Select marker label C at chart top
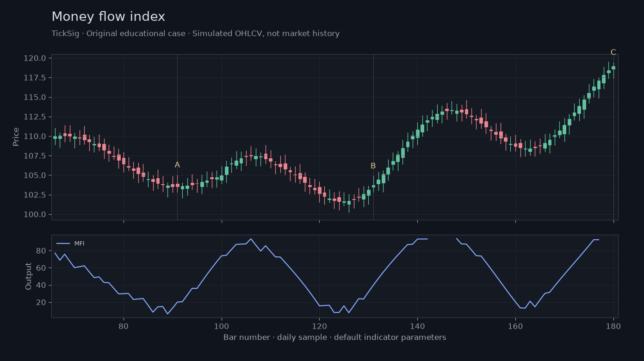644x361 pixels. [x=613, y=52]
